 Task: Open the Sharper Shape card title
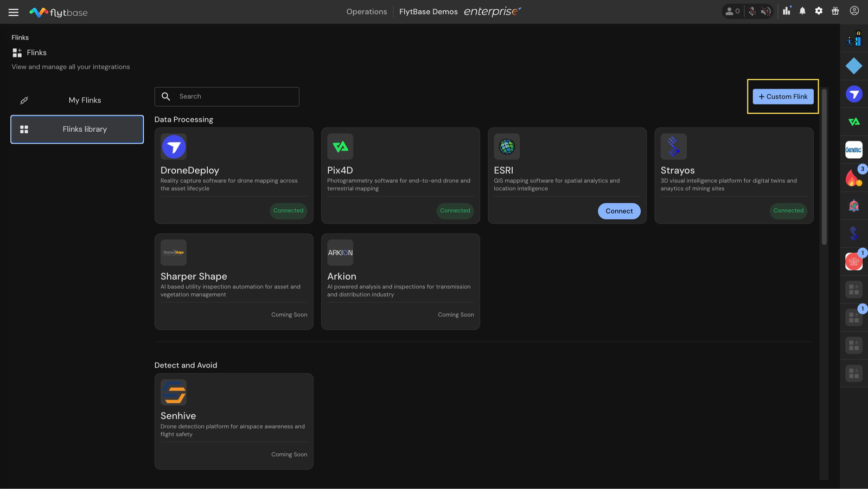point(194,276)
